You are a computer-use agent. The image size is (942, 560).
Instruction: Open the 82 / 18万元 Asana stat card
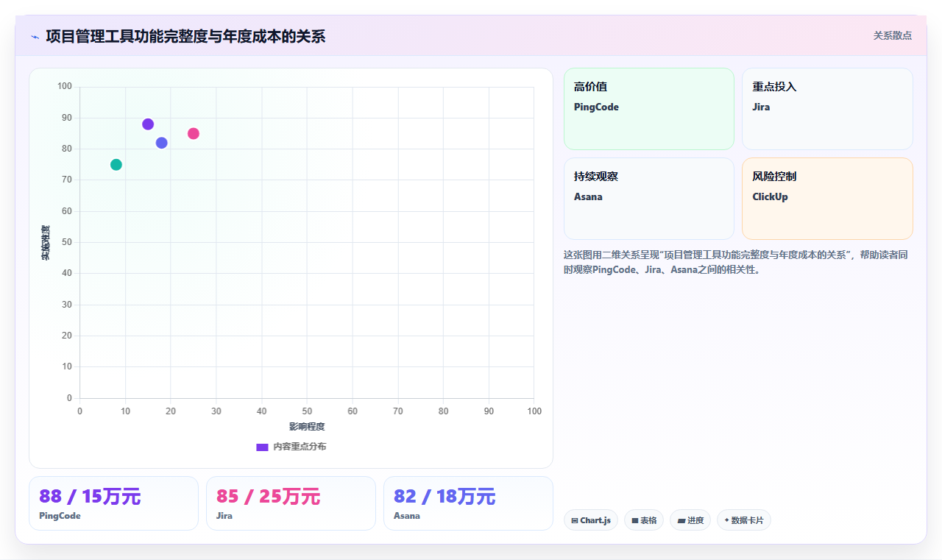pyautogui.click(x=468, y=503)
